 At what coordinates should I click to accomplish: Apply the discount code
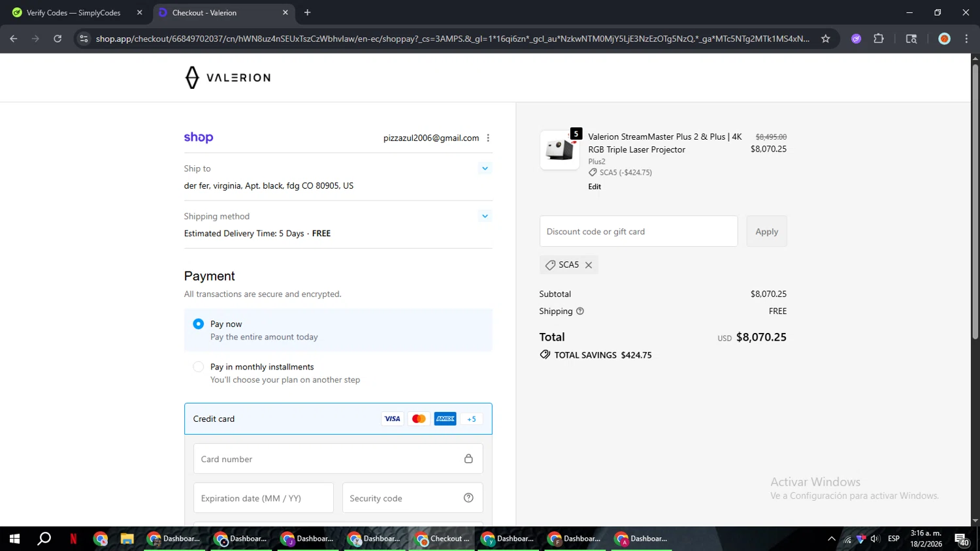click(766, 231)
